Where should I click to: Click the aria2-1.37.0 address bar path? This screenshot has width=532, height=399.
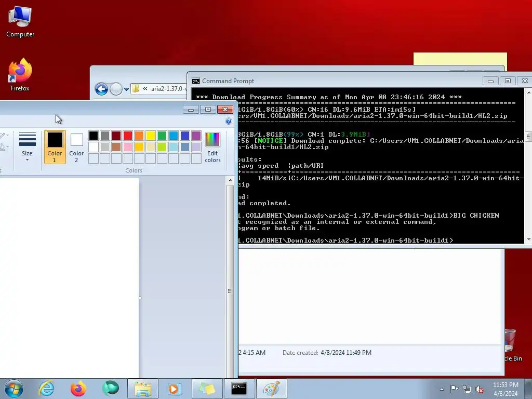(168, 89)
